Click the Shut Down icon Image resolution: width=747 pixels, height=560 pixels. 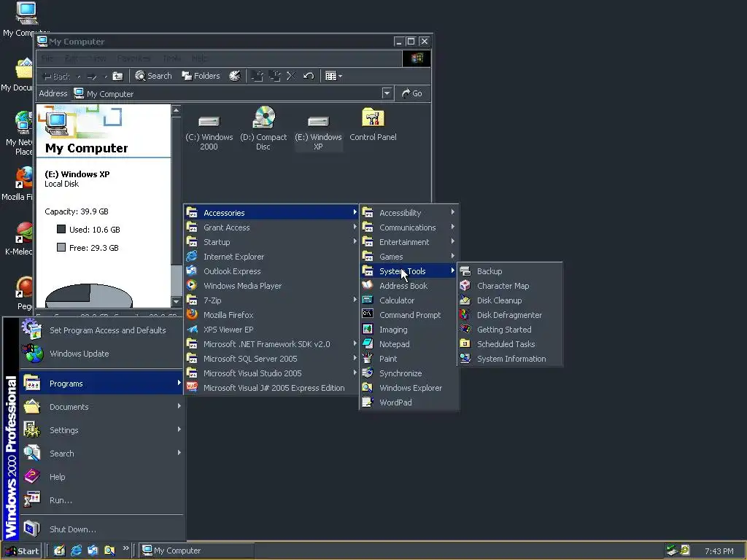pos(32,529)
